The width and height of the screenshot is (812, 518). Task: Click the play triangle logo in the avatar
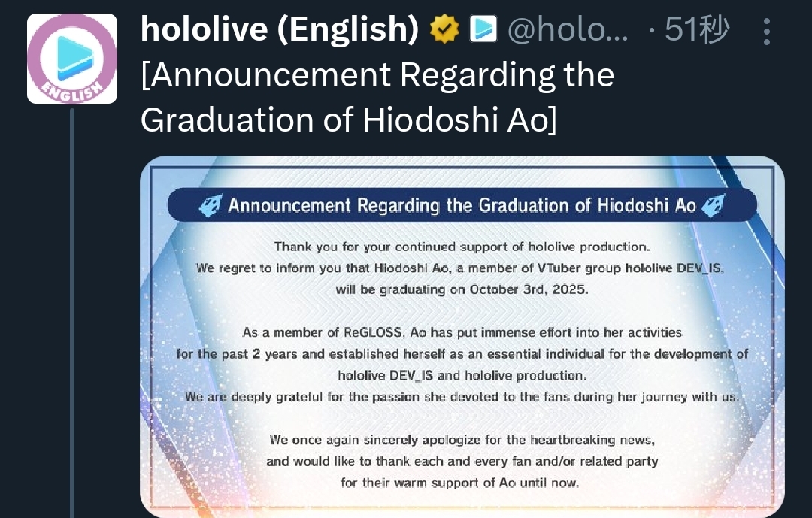pos(72,53)
